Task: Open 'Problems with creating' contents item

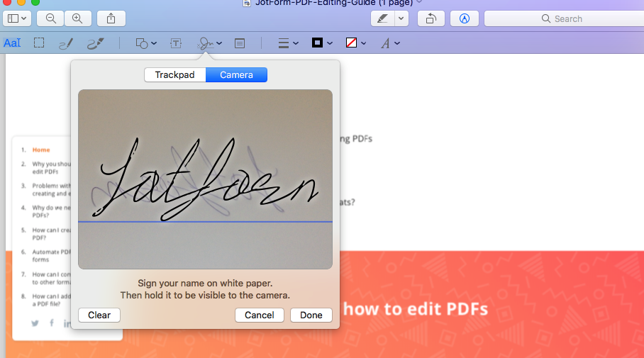Action: coord(51,190)
